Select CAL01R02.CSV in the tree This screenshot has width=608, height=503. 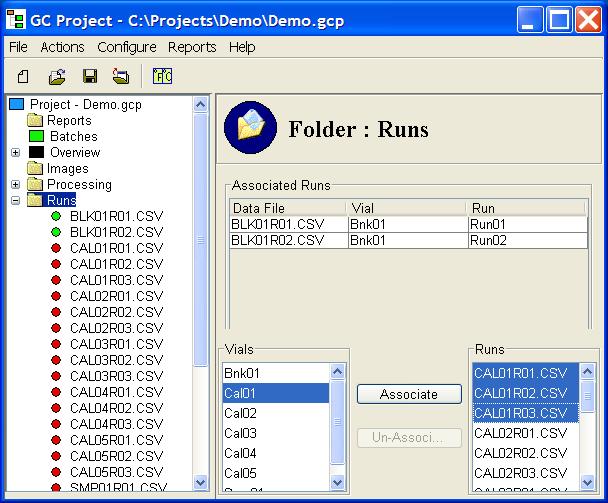[116, 264]
